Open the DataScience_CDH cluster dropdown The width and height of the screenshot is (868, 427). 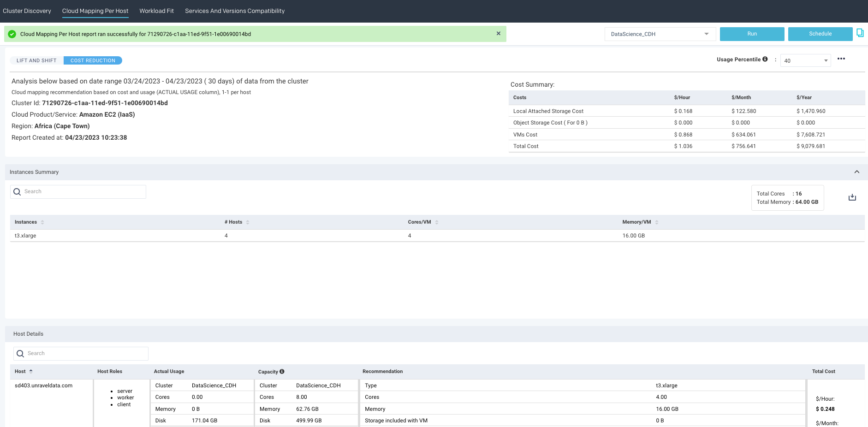(x=660, y=34)
